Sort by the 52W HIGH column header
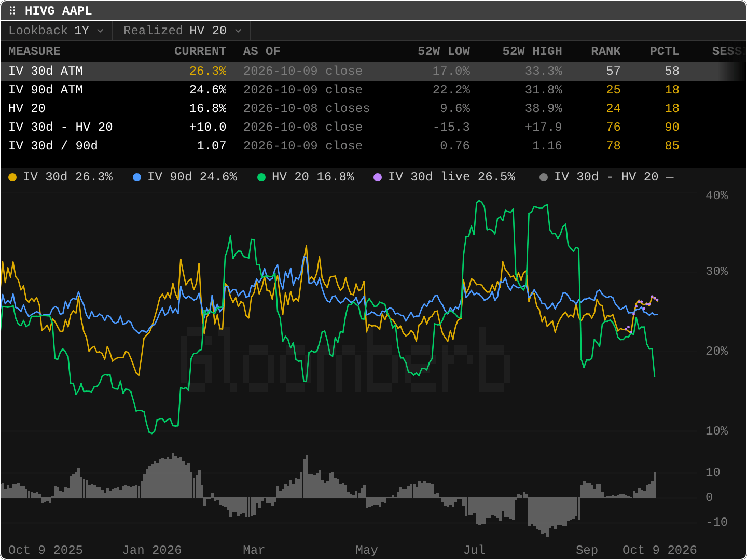747x560 pixels. pyautogui.click(x=532, y=51)
